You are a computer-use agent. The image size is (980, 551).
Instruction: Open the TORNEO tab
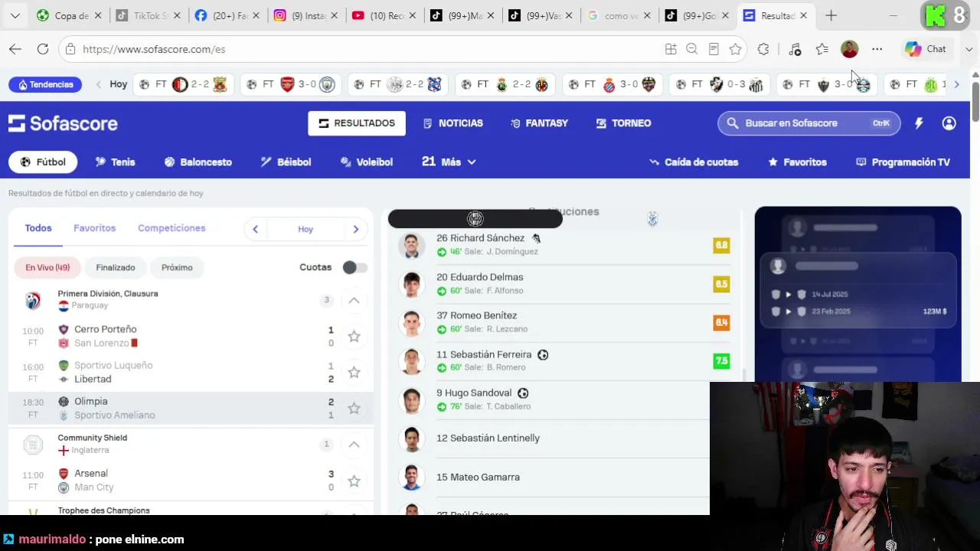[623, 123]
